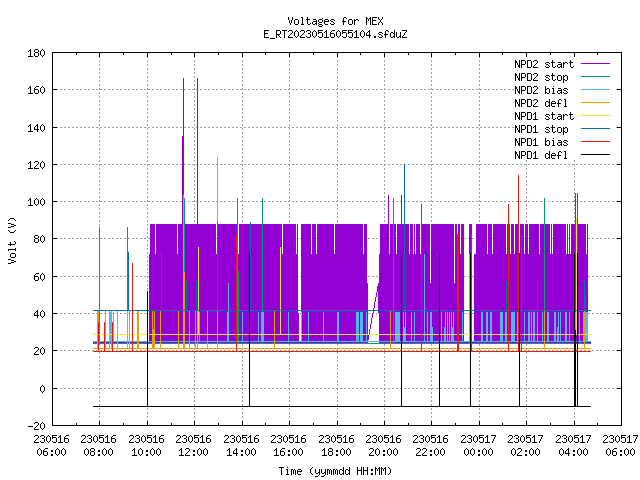Viewport: 640px width, 480px height.
Task: Click the 'Volt (V)' y-axis label
Action: pos(13,240)
